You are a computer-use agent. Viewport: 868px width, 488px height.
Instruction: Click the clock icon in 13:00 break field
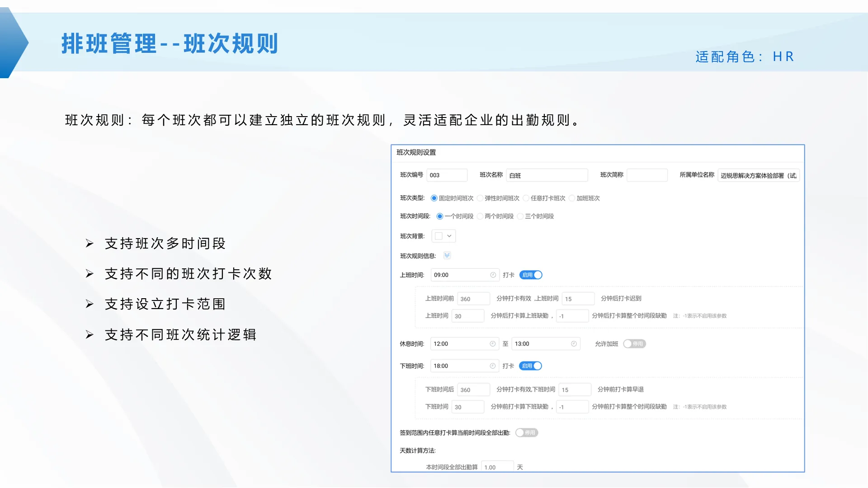coord(574,344)
